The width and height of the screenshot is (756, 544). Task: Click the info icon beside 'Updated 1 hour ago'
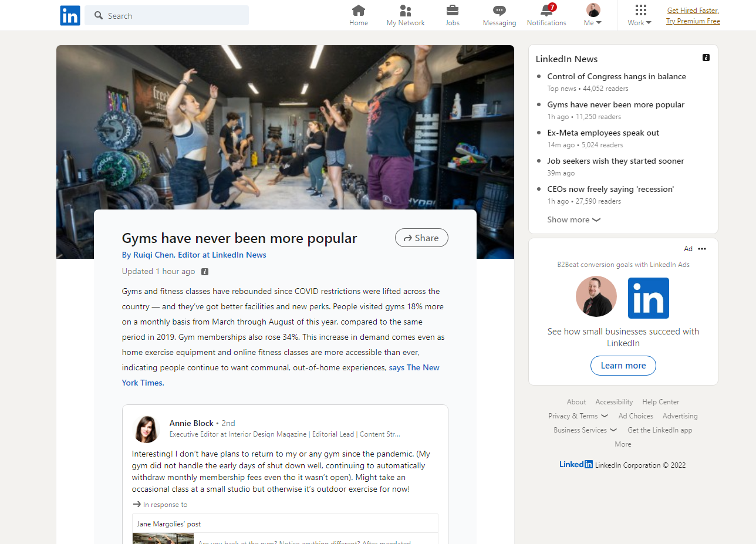[x=204, y=271]
